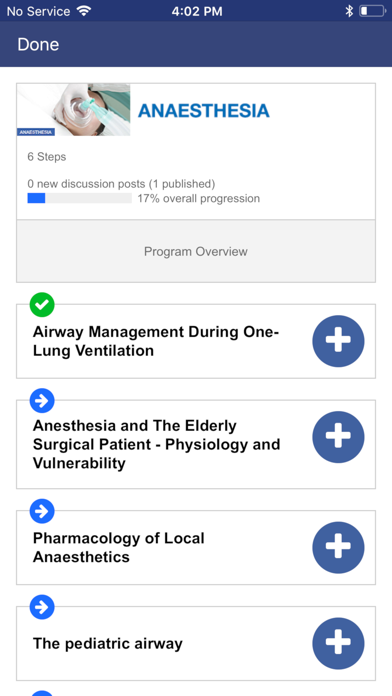Open the Program Overview

click(196, 251)
